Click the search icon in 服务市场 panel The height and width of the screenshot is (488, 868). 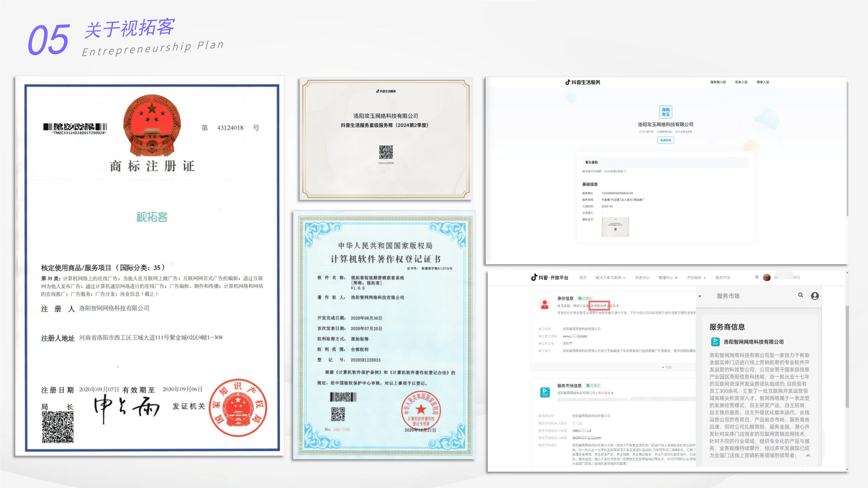[x=800, y=295]
